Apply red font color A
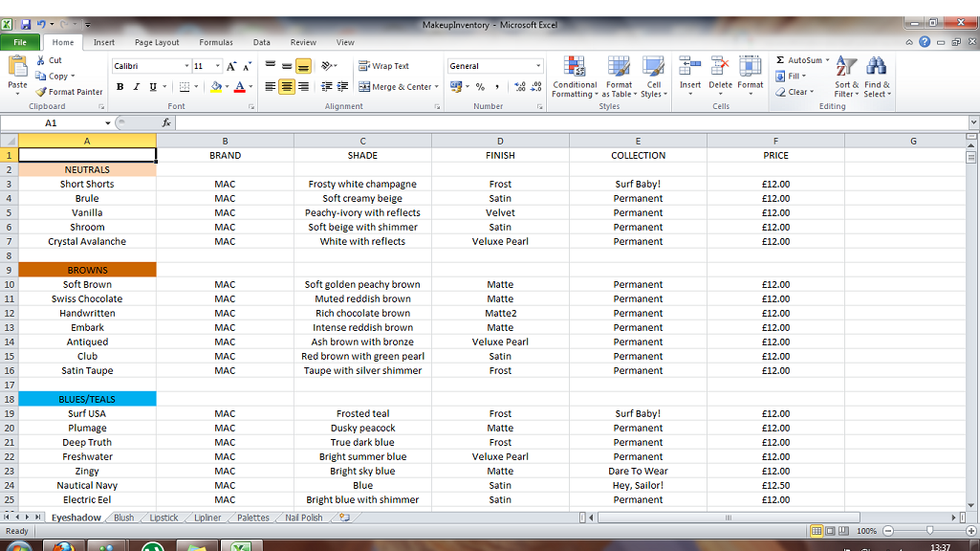 tap(240, 86)
